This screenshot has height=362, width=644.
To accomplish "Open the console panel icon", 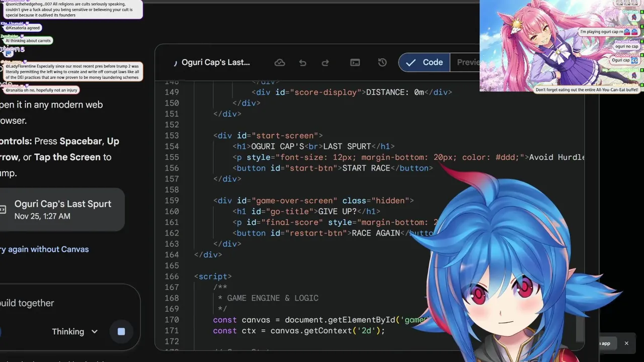I will tap(355, 62).
